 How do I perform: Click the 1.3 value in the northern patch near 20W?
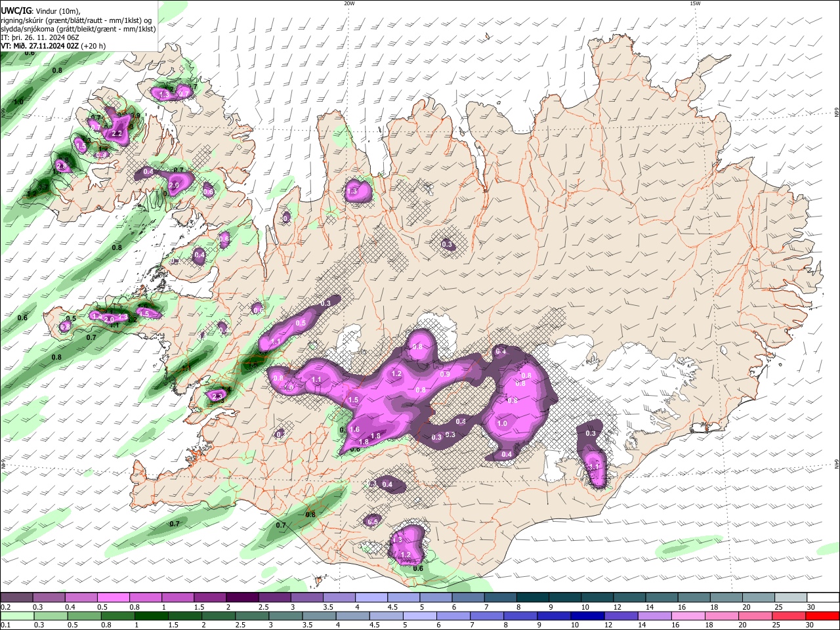pos(352,191)
